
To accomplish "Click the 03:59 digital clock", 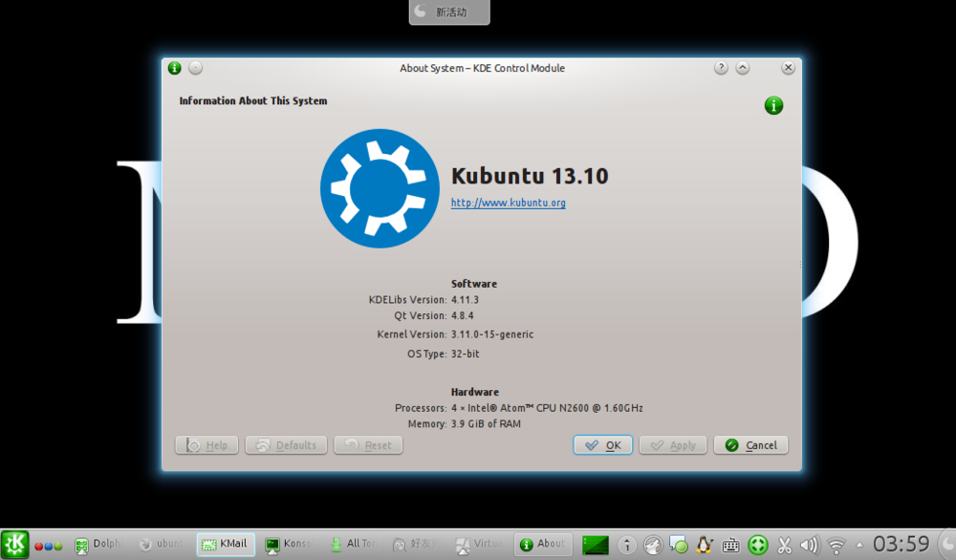I will coord(902,544).
